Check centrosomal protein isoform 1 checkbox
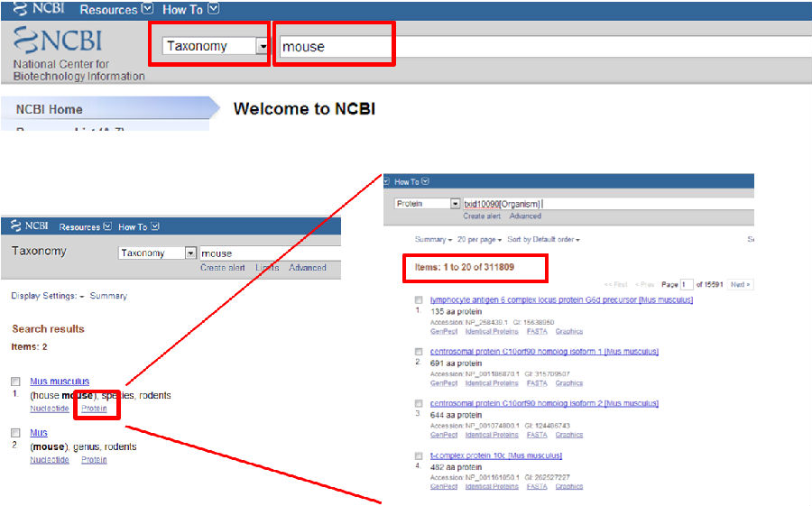812x506 pixels. (x=419, y=352)
